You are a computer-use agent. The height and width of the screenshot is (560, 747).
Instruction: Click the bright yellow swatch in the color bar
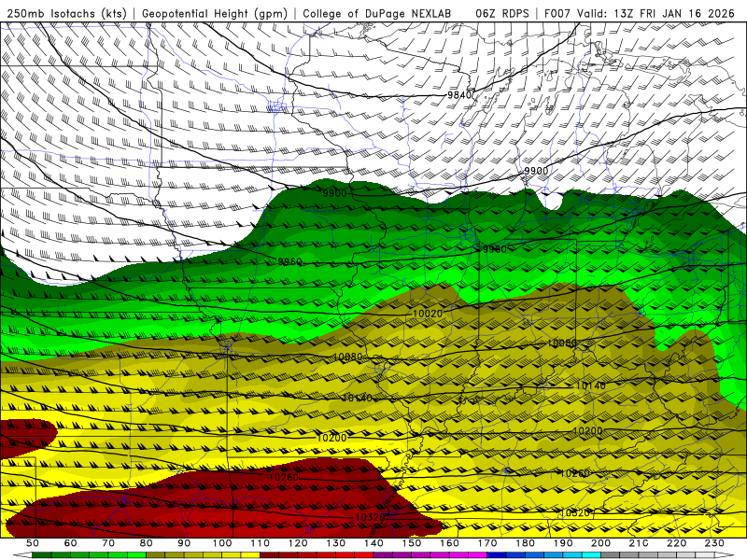250,554
